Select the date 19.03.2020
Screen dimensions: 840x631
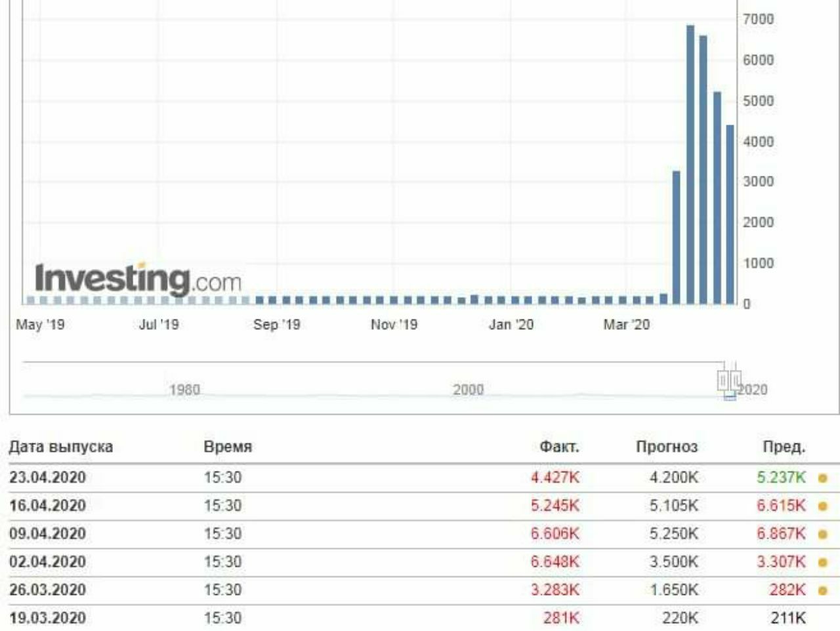[x=47, y=619]
